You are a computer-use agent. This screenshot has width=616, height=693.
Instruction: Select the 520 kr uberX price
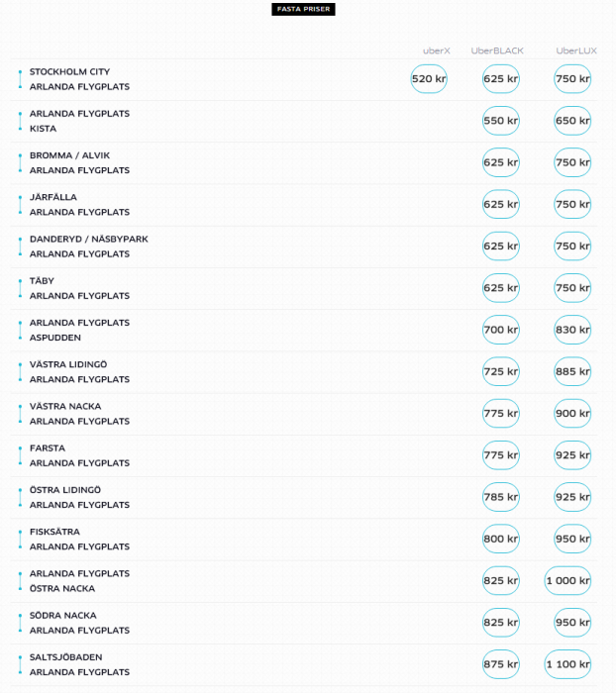(x=429, y=79)
